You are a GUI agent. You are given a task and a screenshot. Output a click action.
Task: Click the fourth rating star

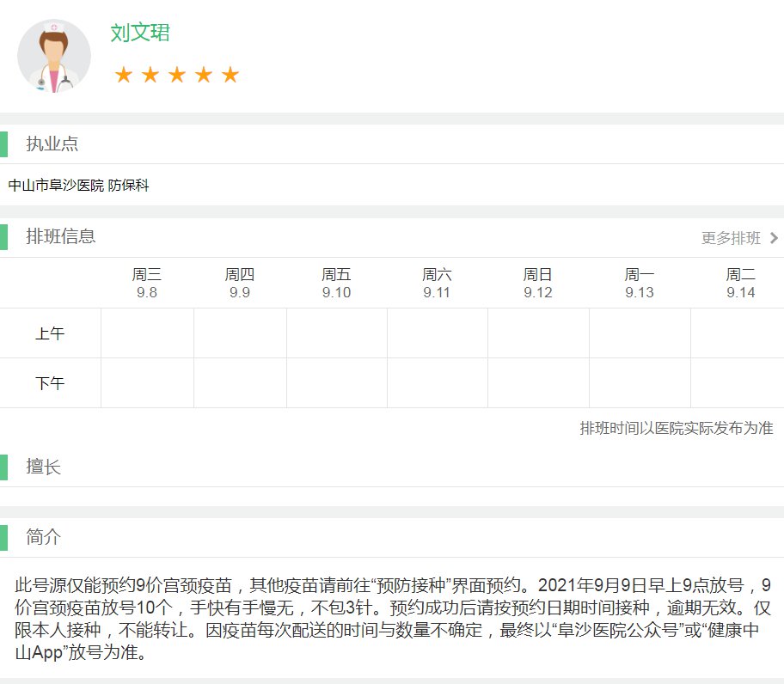point(204,76)
